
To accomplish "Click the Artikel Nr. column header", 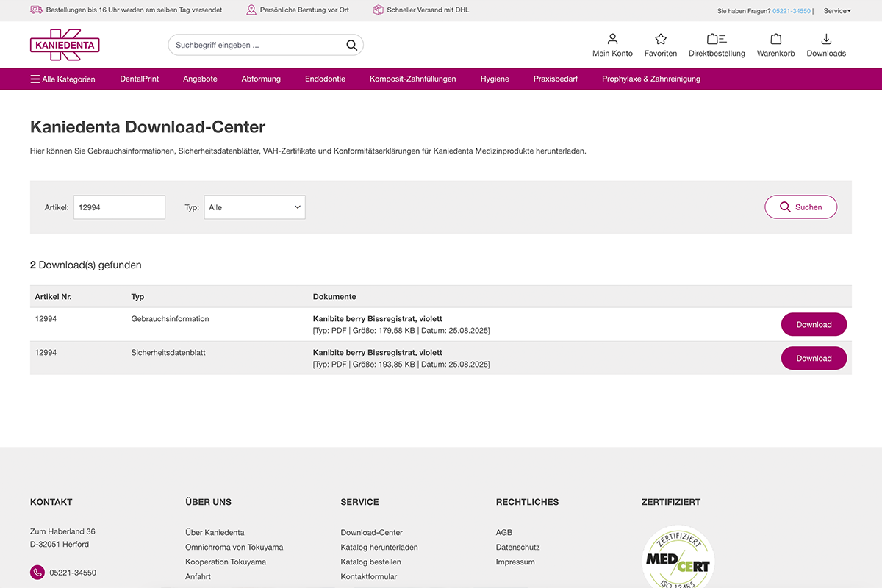I will [x=54, y=297].
